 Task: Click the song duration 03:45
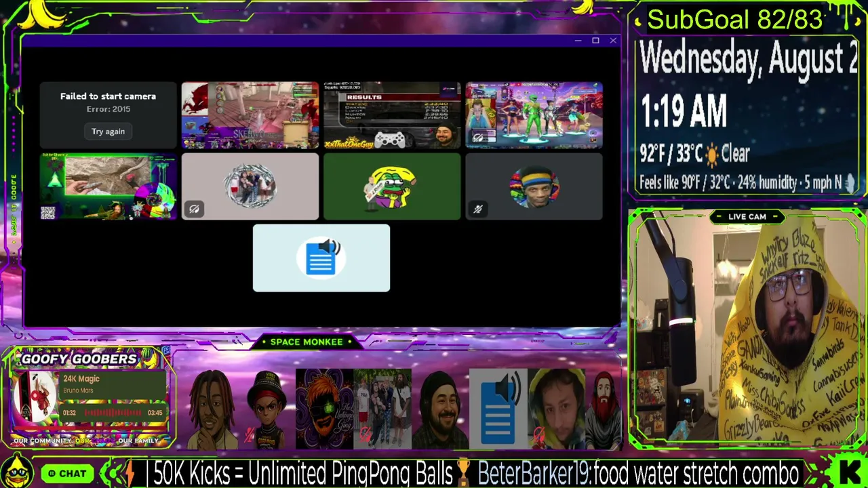pos(155,413)
